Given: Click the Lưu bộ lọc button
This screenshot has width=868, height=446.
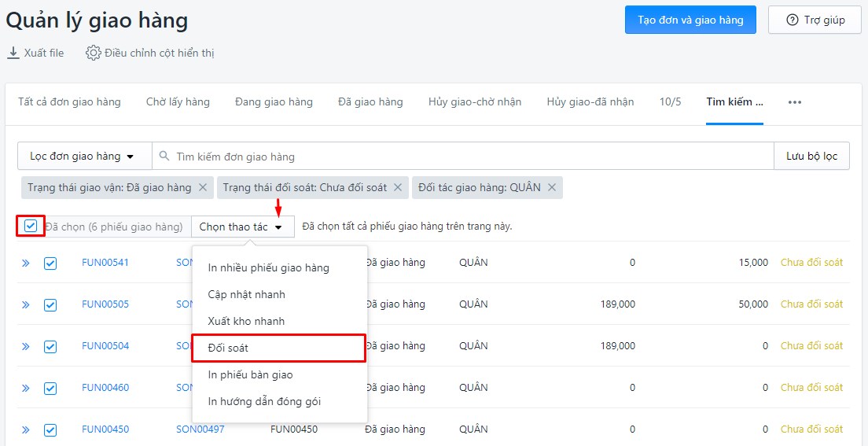Looking at the screenshot, I should coord(811,157).
